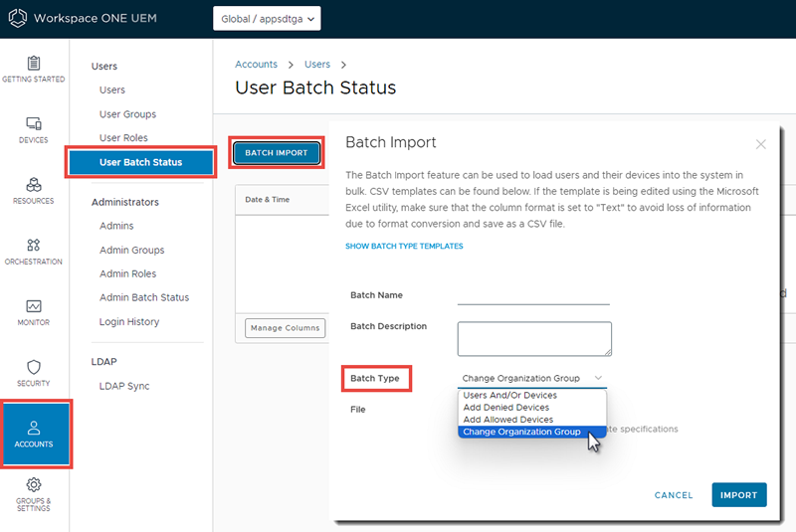This screenshot has width=796, height=532.
Task: Click the BATCH IMPORT button
Action: pyautogui.click(x=277, y=153)
